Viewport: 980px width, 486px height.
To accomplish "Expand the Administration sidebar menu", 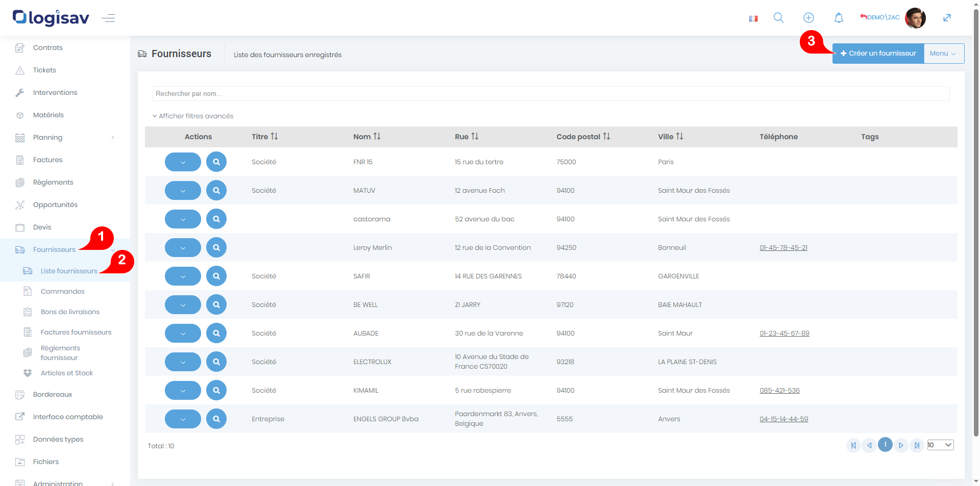I will [65, 482].
